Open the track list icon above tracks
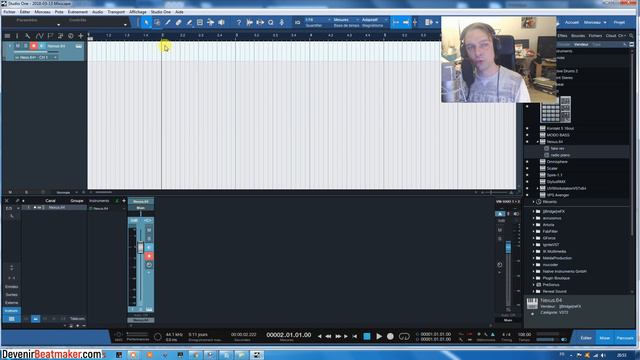The width and height of the screenshot is (640, 360). coord(7,36)
